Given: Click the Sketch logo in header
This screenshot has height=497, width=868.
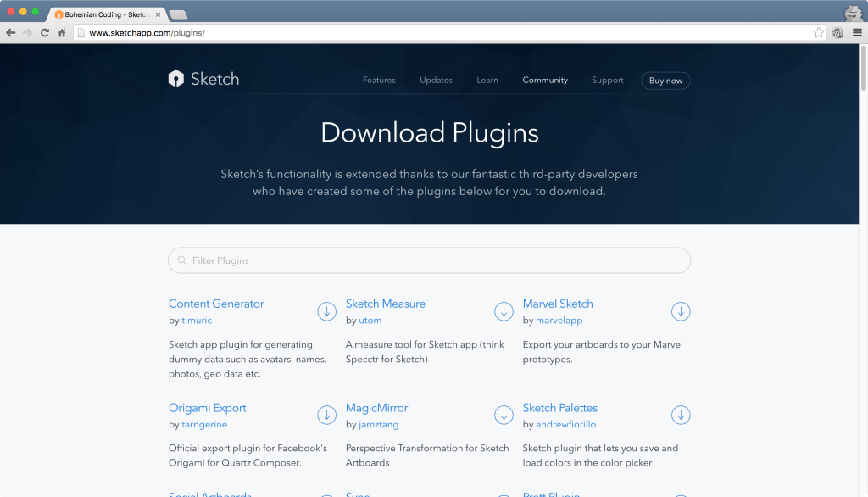Looking at the screenshot, I should pyautogui.click(x=203, y=79).
